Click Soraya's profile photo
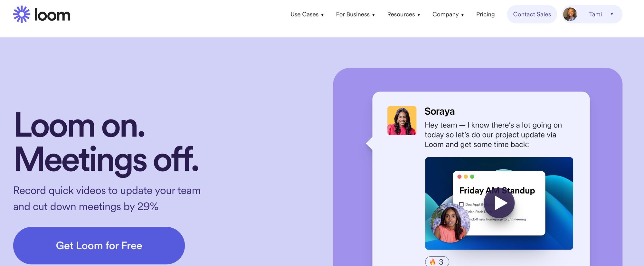The image size is (644, 266). pyautogui.click(x=402, y=120)
